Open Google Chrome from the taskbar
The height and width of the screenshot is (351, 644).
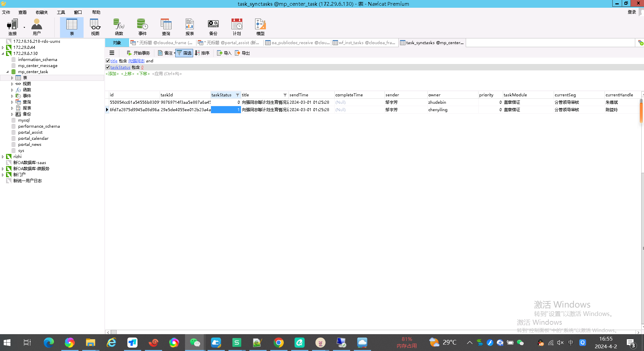279,343
